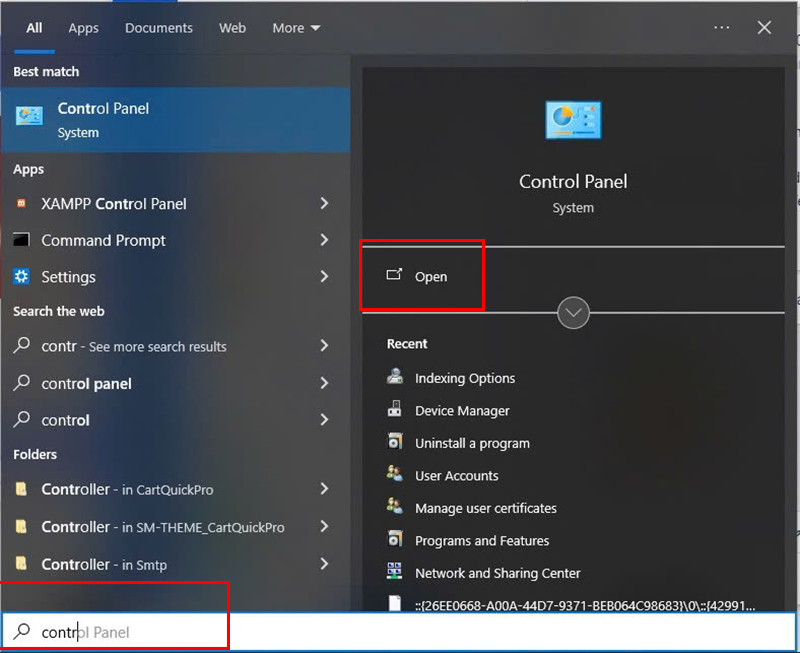Screen dimensions: 800x653
Task: Switch to the Web search tab
Action: tap(232, 28)
